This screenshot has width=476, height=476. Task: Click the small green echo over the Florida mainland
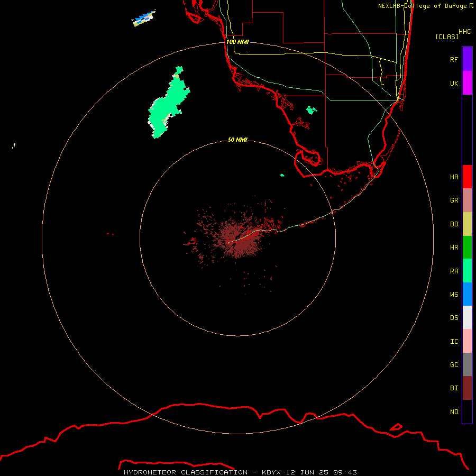[x=311, y=110]
